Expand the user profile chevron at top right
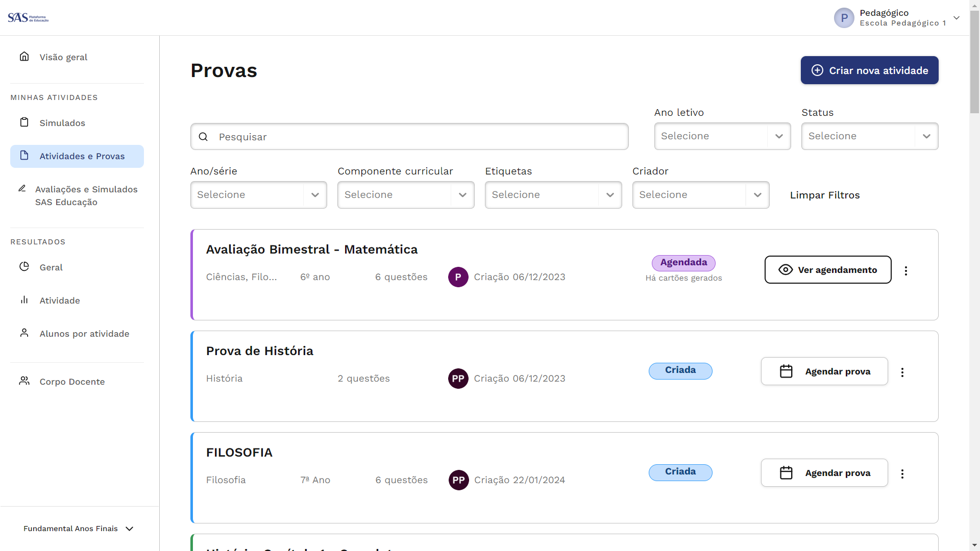 pyautogui.click(x=957, y=18)
